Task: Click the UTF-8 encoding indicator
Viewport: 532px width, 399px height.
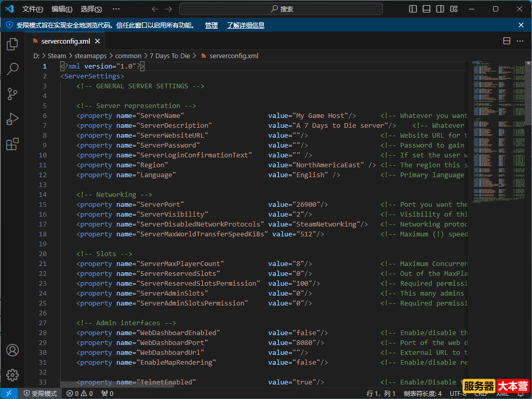Action: pyautogui.click(x=458, y=393)
